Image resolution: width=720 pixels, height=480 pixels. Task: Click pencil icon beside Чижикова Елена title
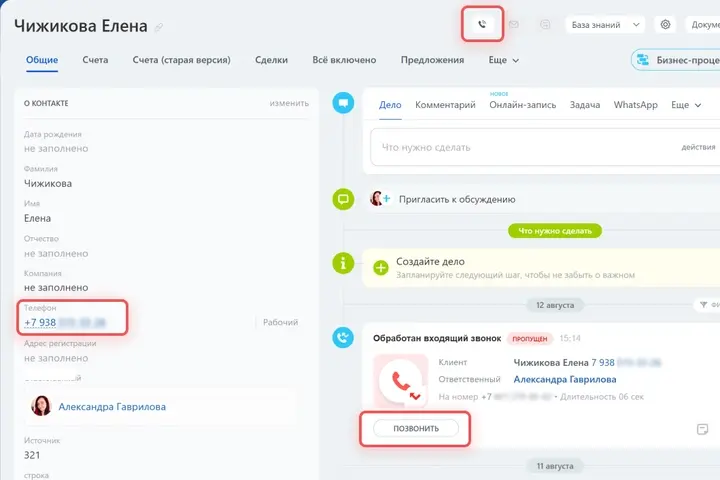[x=158, y=28]
